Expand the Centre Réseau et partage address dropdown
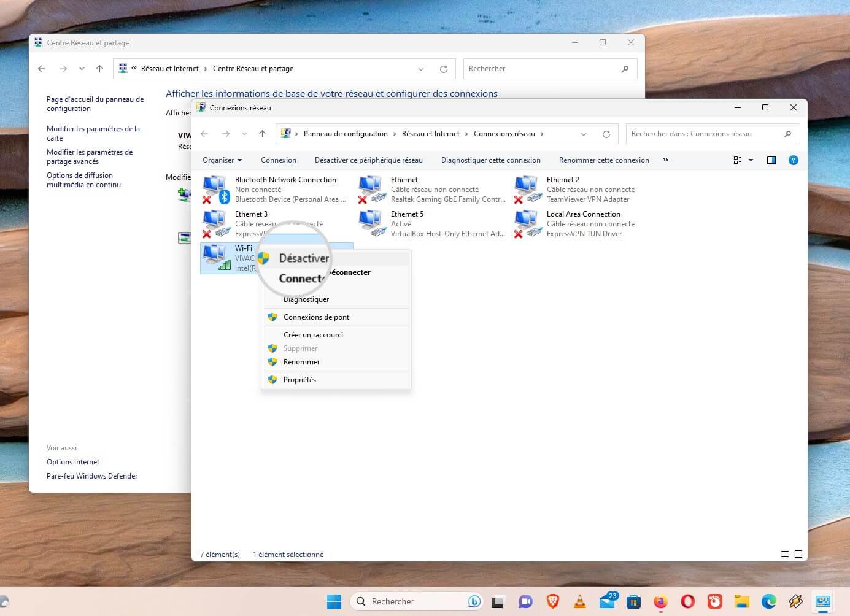Image resolution: width=850 pixels, height=616 pixels. coord(421,69)
